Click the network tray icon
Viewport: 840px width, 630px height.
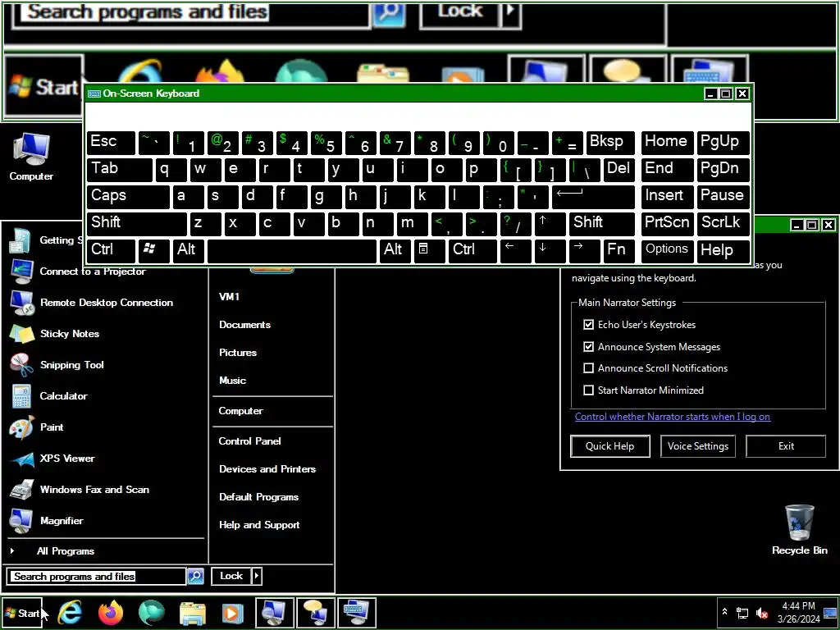click(x=742, y=613)
